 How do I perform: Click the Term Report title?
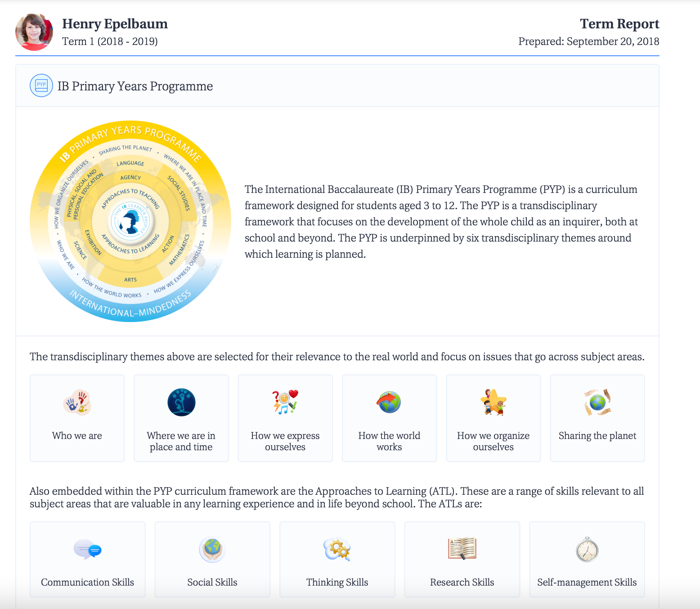coord(619,24)
